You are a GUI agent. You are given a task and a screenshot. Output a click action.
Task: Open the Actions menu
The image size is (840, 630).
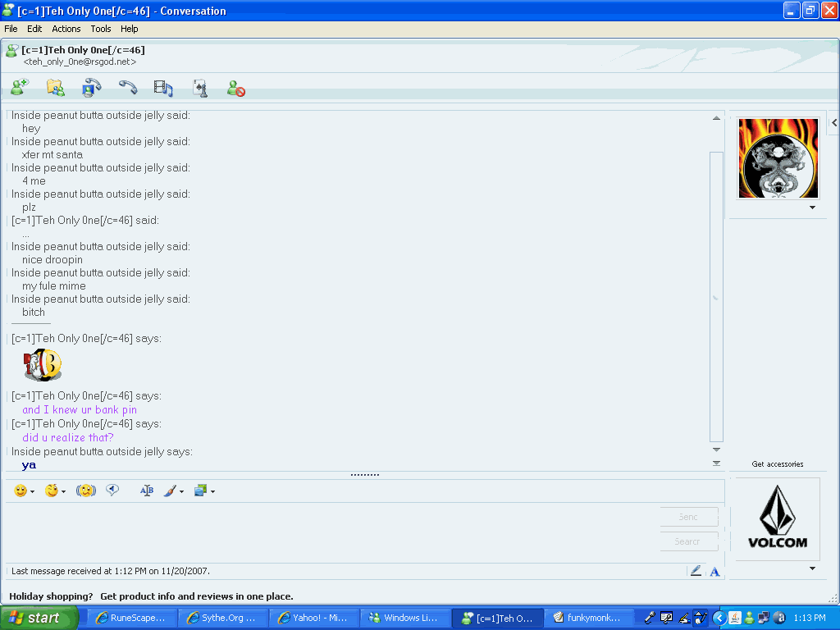point(66,29)
